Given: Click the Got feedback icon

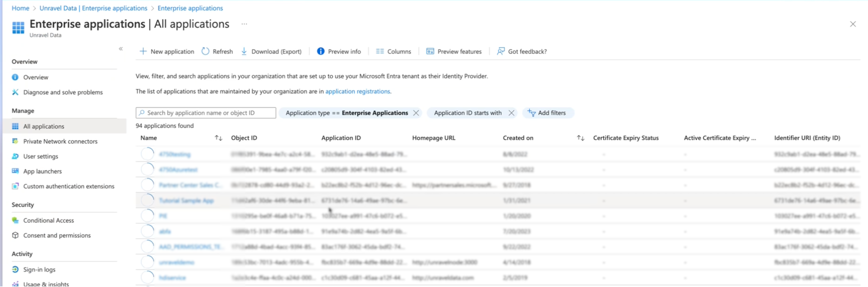Looking at the screenshot, I should [501, 51].
